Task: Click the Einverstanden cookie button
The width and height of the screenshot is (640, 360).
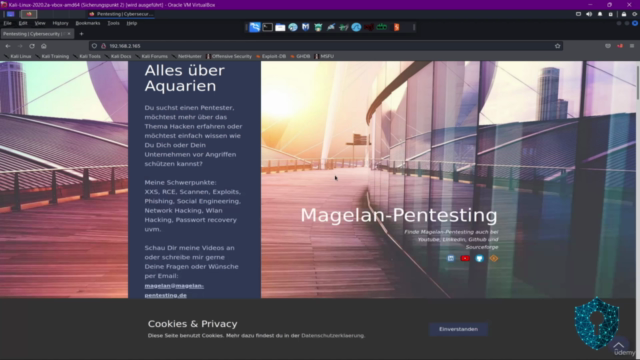Action: (458, 329)
